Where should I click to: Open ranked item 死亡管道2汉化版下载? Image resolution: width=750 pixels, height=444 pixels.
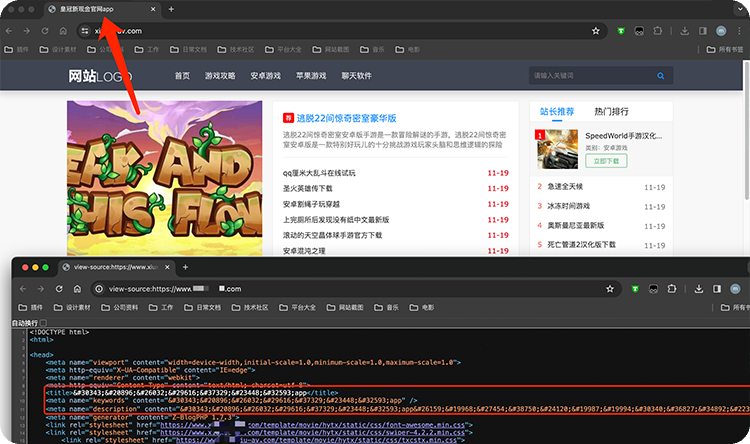581,244
